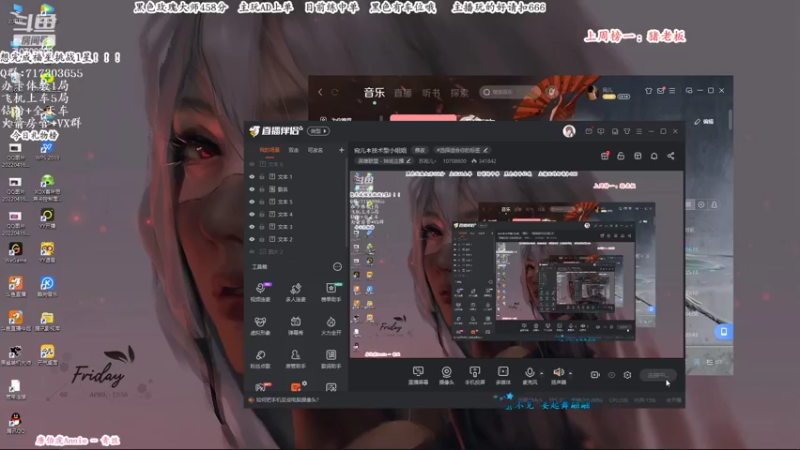Viewport: 800px width, 450px height.
Task: Switch to the 探索 tab in the music window
Action: (x=459, y=93)
